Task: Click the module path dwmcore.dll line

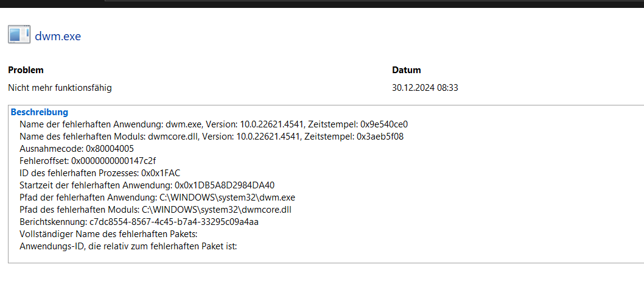Action: 156,210
